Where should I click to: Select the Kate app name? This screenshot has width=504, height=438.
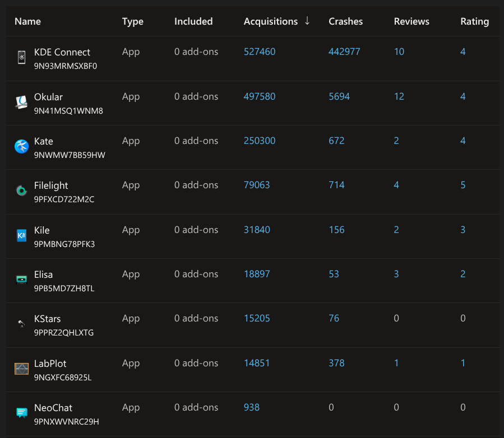click(43, 141)
